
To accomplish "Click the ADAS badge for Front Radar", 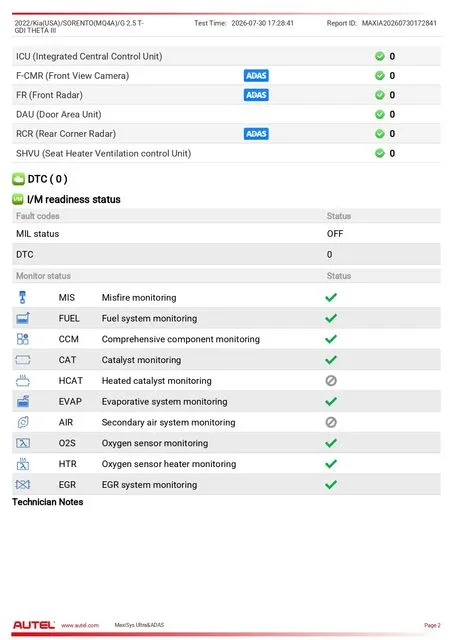I will click(x=256, y=95).
